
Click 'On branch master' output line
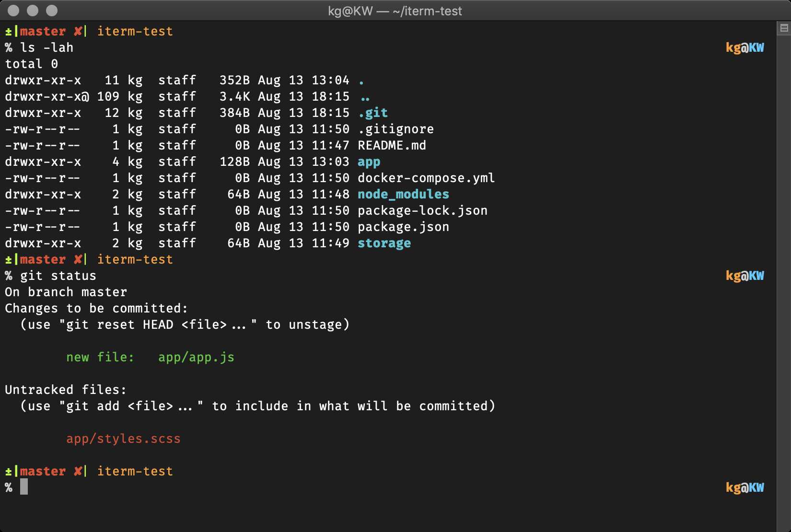[x=66, y=292]
